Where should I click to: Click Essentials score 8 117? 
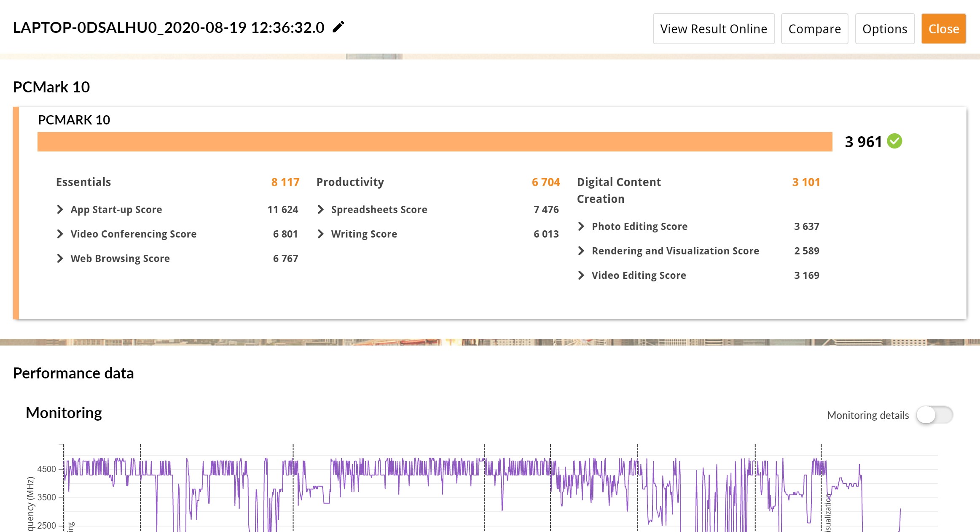point(285,182)
